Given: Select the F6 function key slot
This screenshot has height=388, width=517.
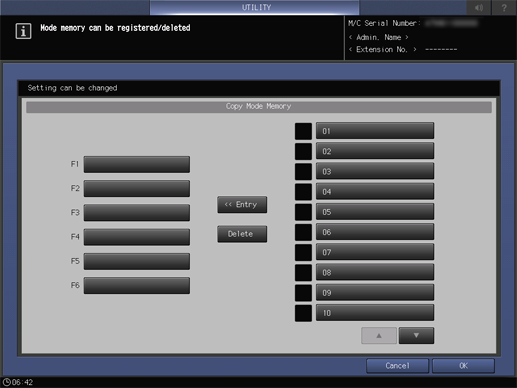Looking at the screenshot, I should [x=137, y=285].
